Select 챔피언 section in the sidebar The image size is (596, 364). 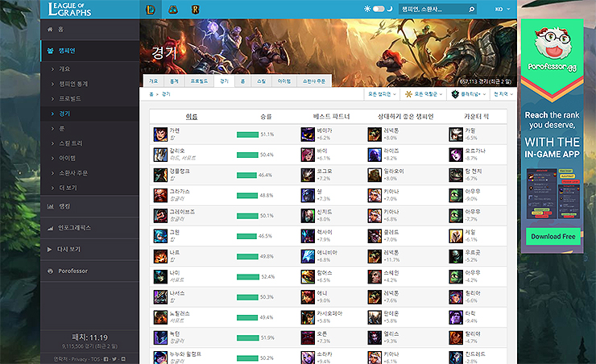89,51
